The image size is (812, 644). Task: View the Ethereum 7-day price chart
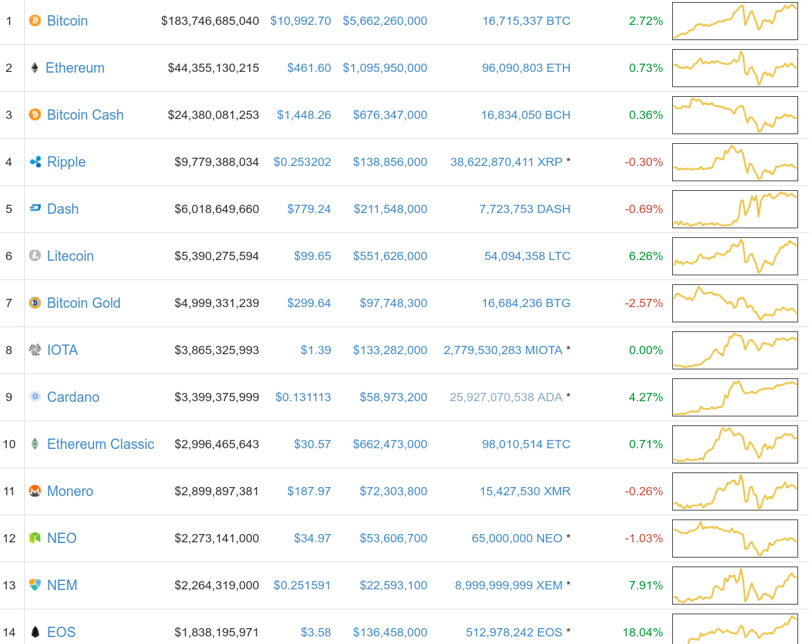[x=735, y=68]
